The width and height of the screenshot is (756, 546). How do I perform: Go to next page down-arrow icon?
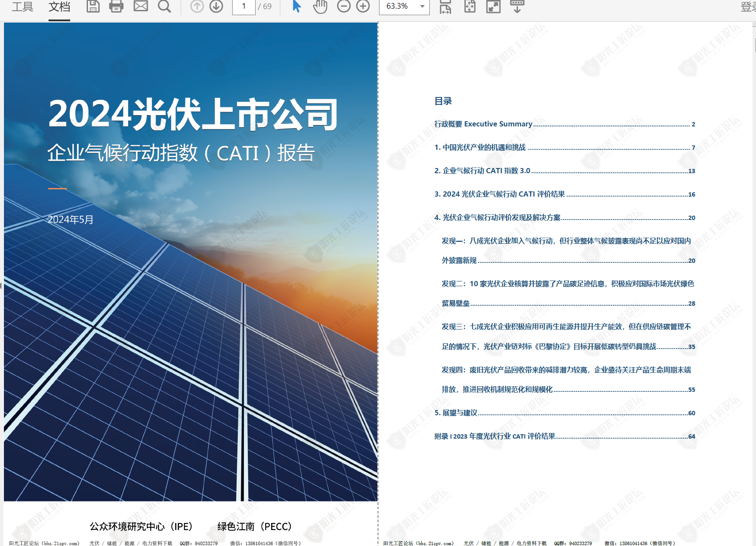tap(216, 6)
